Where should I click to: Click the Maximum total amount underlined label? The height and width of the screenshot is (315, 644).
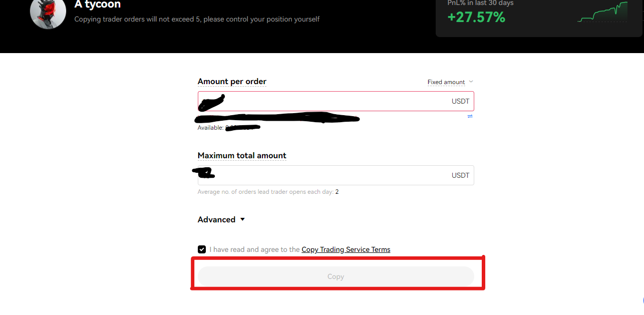242,156
